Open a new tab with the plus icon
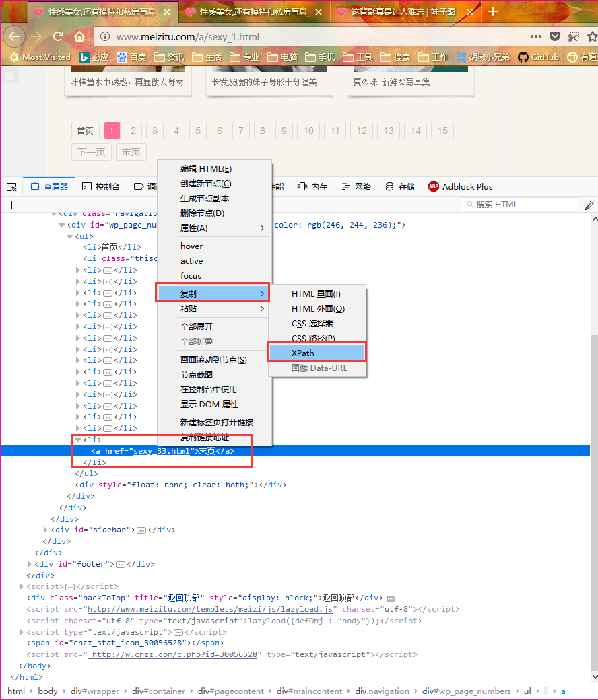Screen dimensions: 598x700 click(492, 11)
